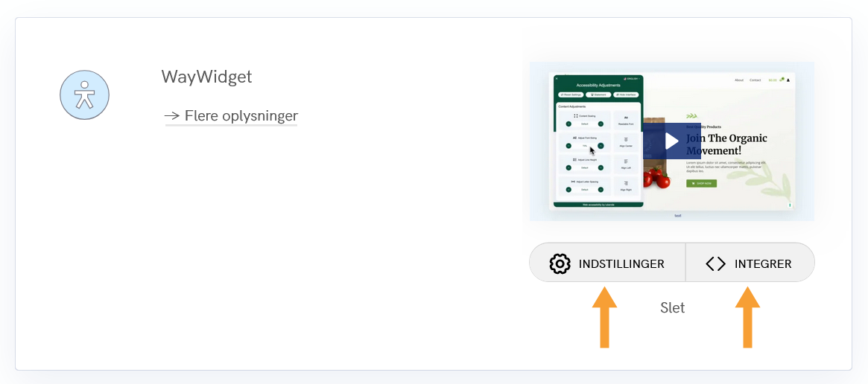
Task: Click the Integrer button text
Action: 763,263
